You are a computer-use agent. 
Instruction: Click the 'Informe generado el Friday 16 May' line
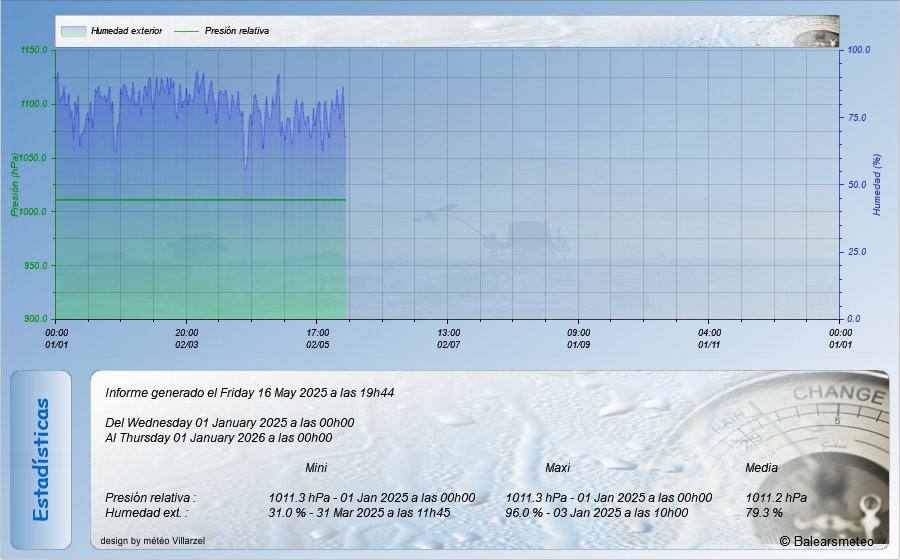[250, 393]
